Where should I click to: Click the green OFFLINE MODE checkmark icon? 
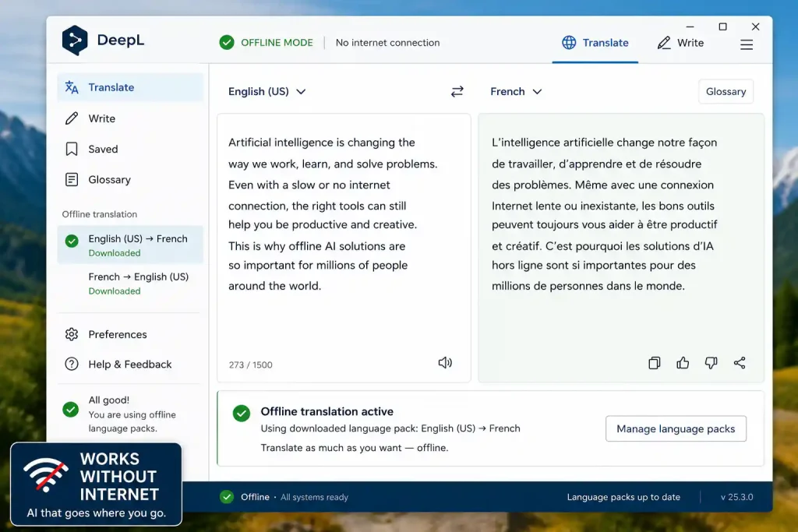[227, 42]
